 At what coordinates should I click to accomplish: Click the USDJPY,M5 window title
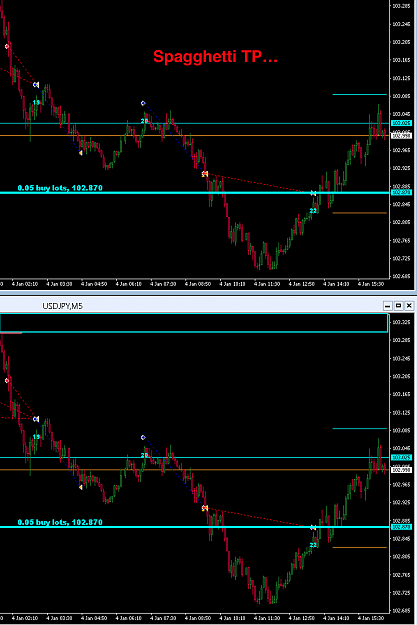63,306
